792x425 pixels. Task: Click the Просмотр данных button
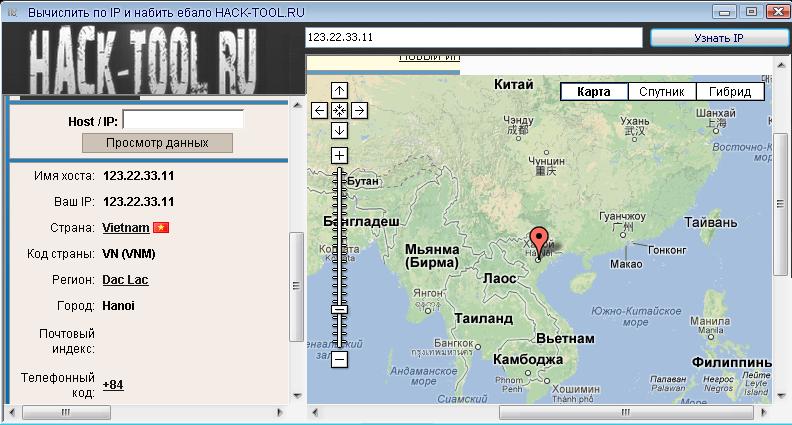(x=157, y=143)
